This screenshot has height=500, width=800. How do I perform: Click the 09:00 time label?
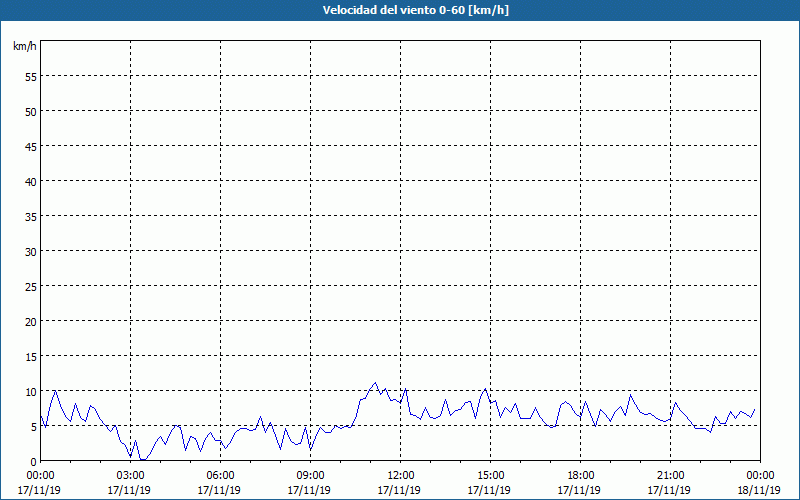click(x=310, y=476)
